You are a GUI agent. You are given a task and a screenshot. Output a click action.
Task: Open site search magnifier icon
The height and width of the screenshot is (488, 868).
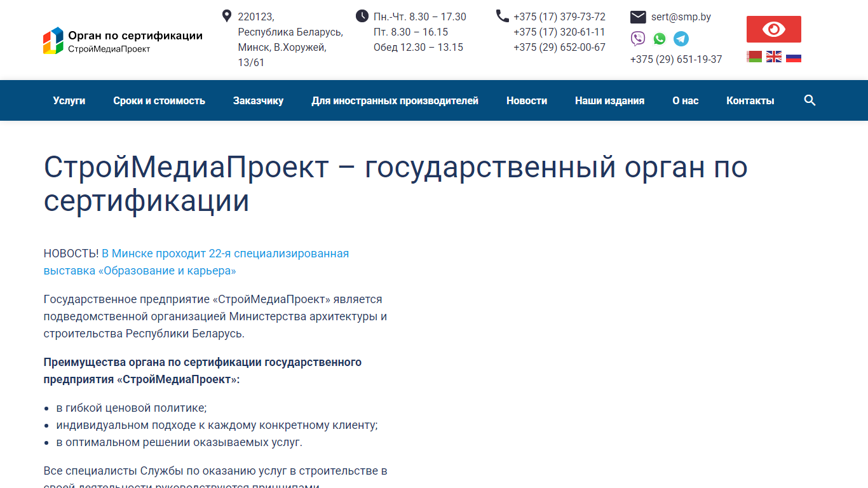tap(810, 100)
